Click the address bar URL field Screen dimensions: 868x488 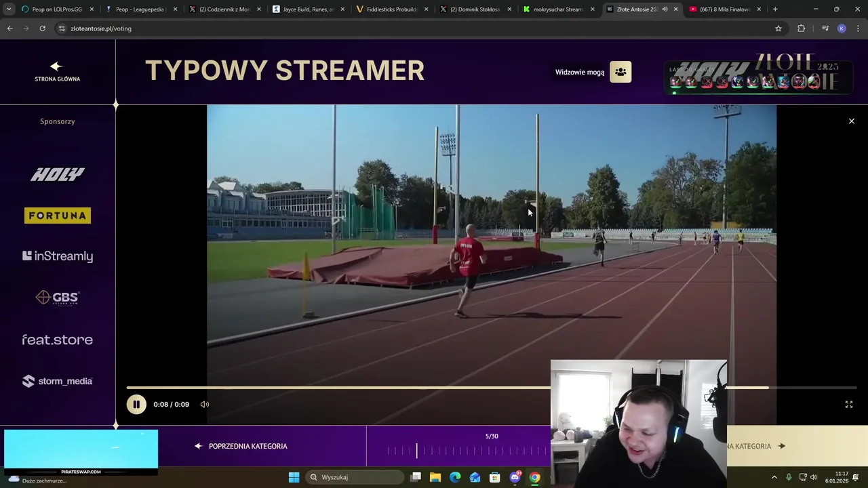point(407,28)
